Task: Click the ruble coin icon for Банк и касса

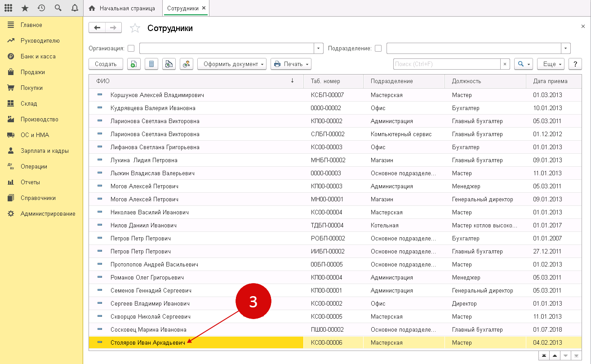Action: 11,56
